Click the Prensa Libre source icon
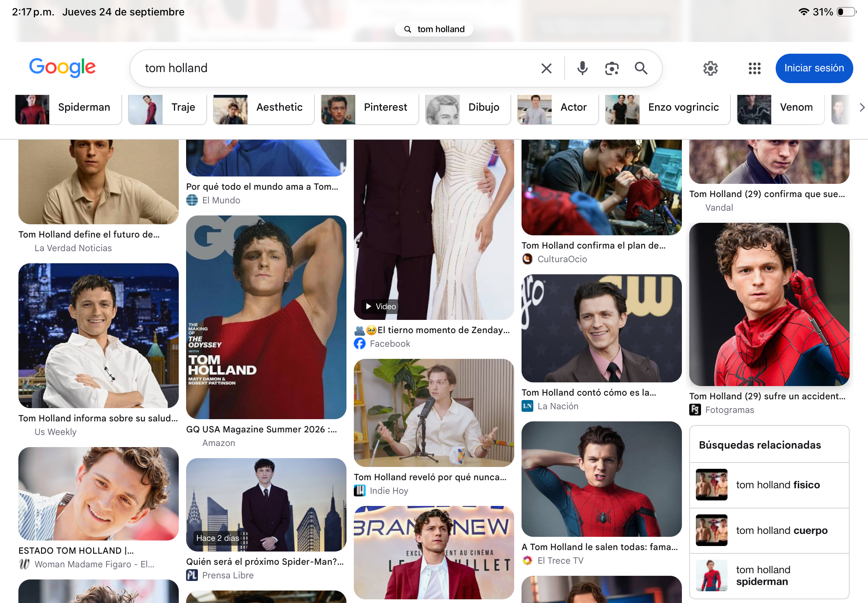Image resolution: width=868 pixels, height=603 pixels. pyautogui.click(x=192, y=575)
